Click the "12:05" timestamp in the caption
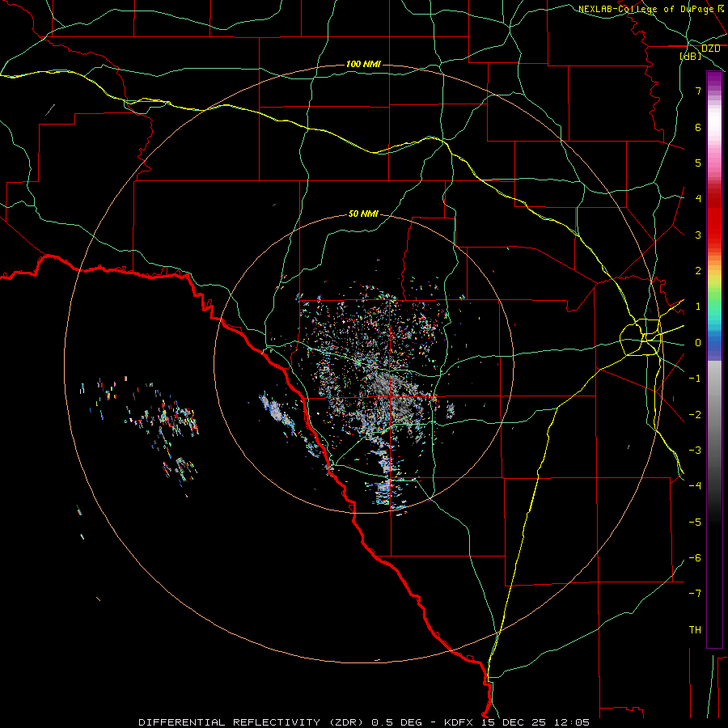This screenshot has width=728, height=728. [x=572, y=722]
